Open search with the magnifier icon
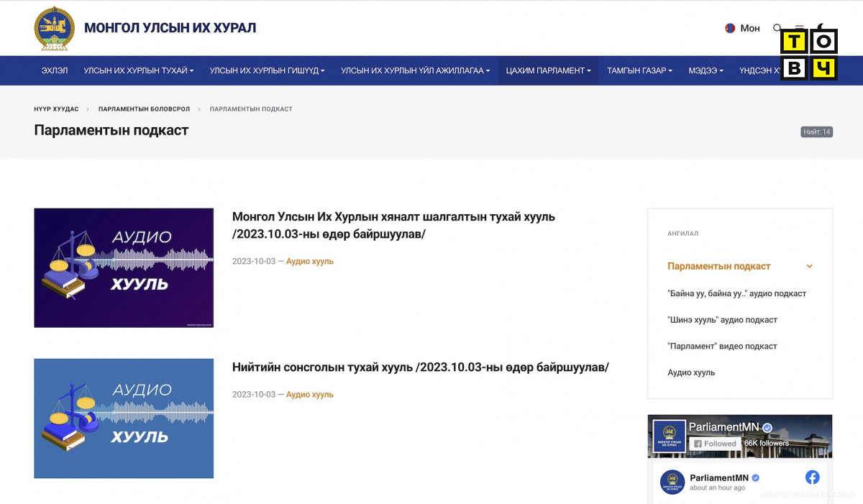The width and height of the screenshot is (863, 504). tap(777, 28)
